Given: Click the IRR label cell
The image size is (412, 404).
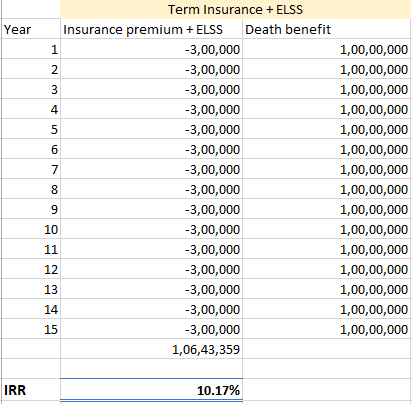Looking at the screenshot, I should point(31,390).
